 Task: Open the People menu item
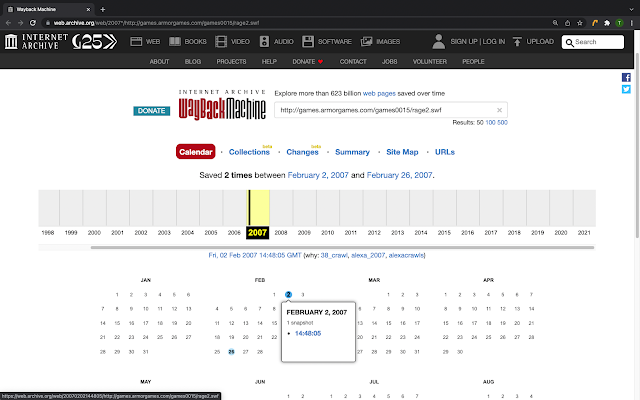pos(473,62)
